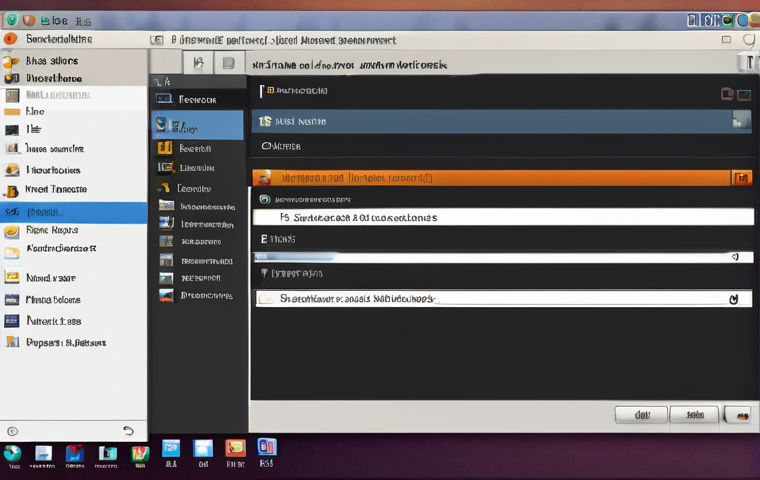The height and width of the screenshot is (480, 760).
Task: Open the teal globe icon in the bottom dock
Action: click(13, 453)
